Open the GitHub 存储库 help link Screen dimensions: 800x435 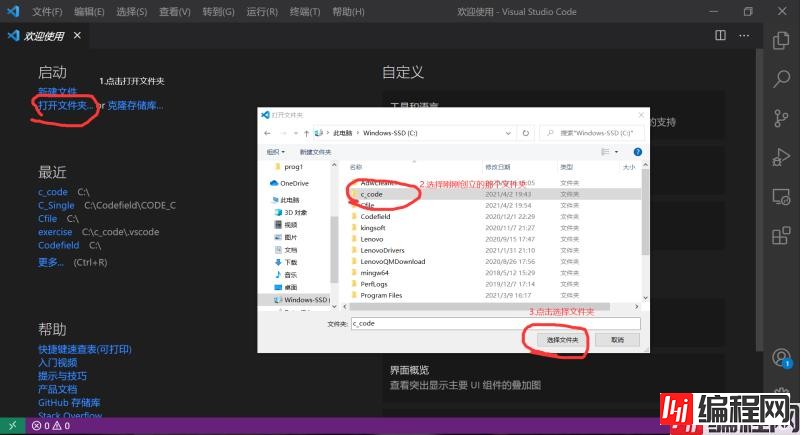(69, 402)
